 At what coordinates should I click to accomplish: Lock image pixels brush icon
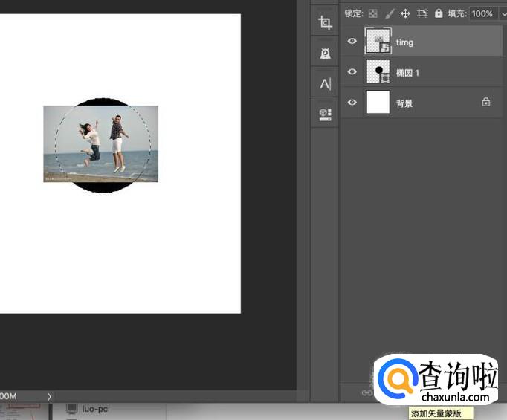pyautogui.click(x=390, y=13)
